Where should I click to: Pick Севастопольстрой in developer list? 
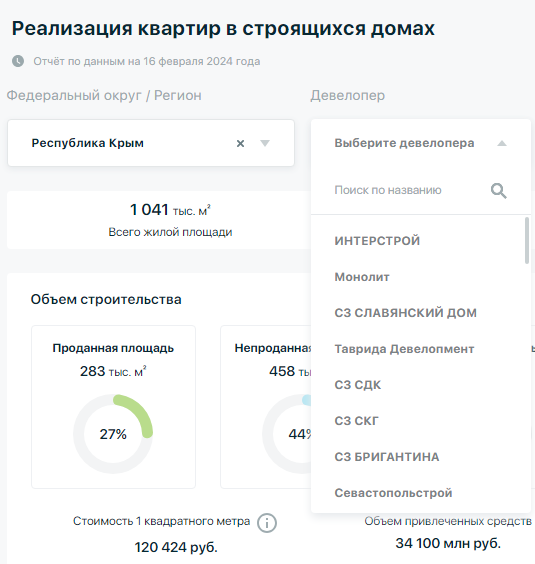(421, 493)
